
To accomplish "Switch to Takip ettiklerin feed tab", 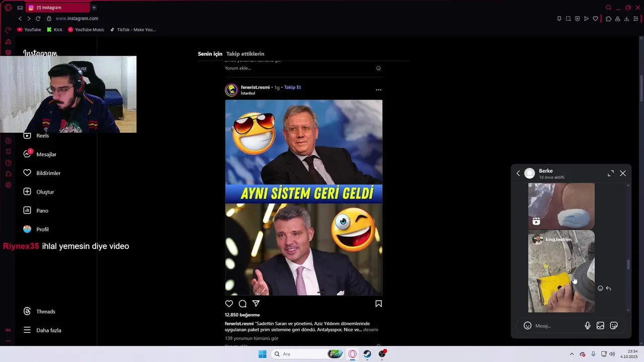I will [x=245, y=54].
